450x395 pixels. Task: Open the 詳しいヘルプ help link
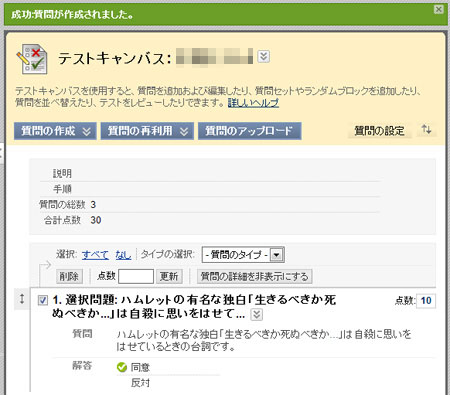[253, 103]
